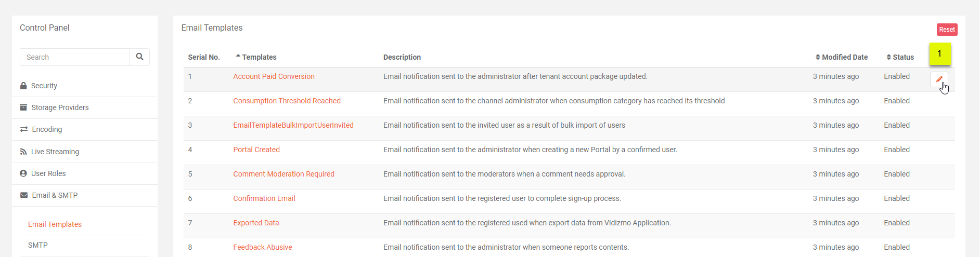Sort table by Templates column
This screenshot has width=980, height=257.
coord(259,57)
